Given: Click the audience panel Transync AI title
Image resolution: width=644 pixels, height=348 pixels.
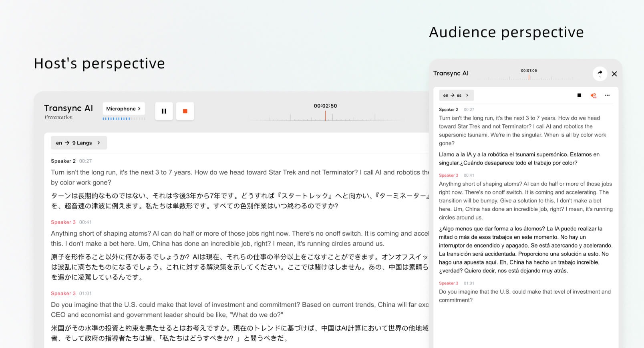Looking at the screenshot, I should coord(451,73).
